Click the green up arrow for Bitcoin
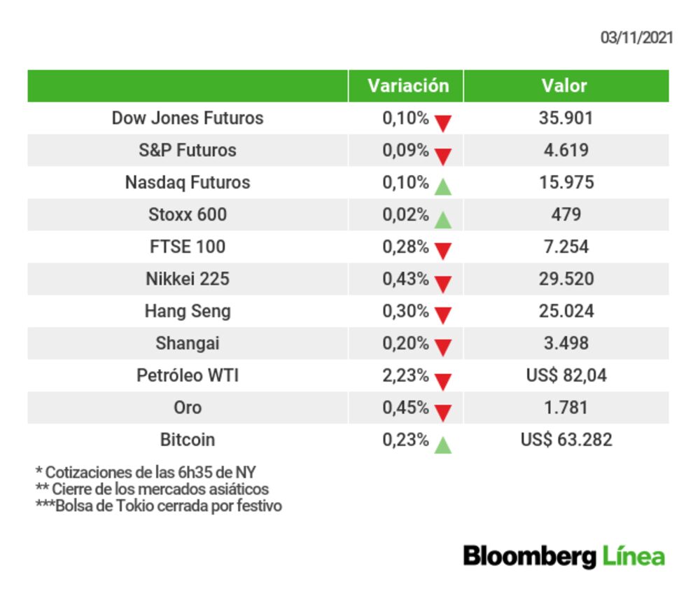The image size is (700, 589). click(442, 445)
